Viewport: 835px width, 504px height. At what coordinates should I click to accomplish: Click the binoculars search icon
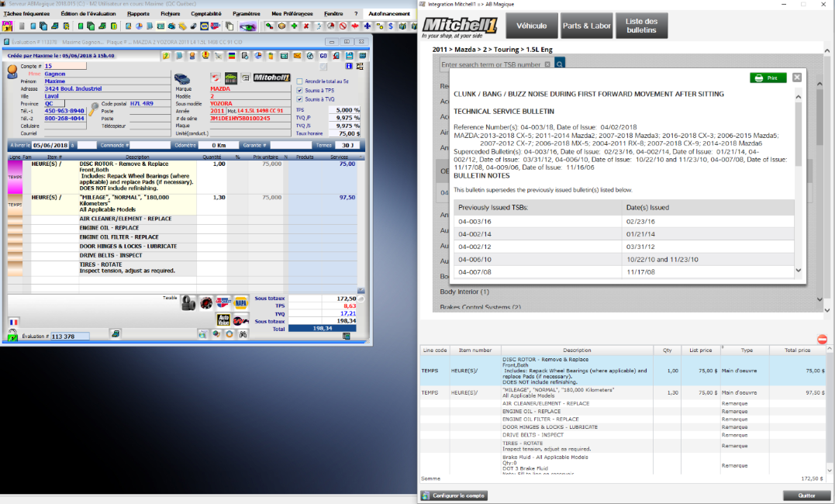pos(243,335)
